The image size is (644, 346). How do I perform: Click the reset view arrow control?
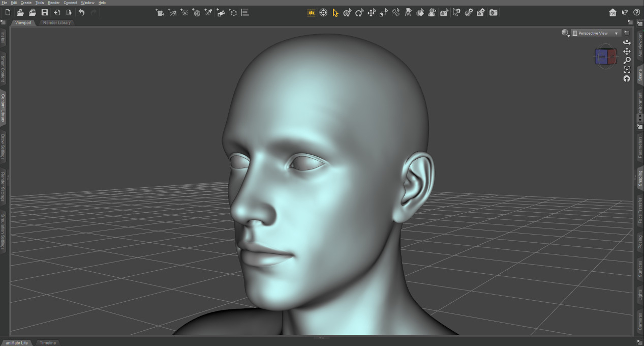[x=627, y=79]
